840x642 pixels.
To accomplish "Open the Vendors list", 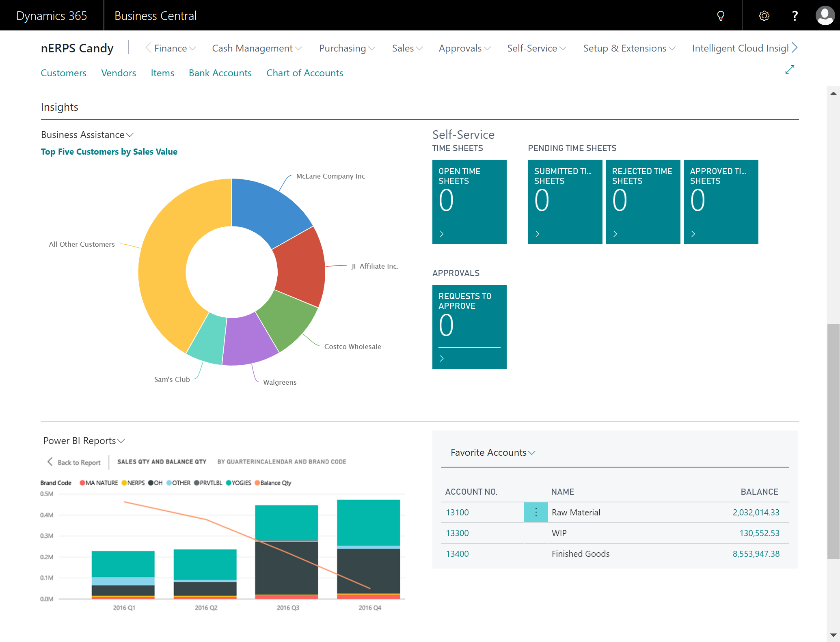I will click(119, 73).
